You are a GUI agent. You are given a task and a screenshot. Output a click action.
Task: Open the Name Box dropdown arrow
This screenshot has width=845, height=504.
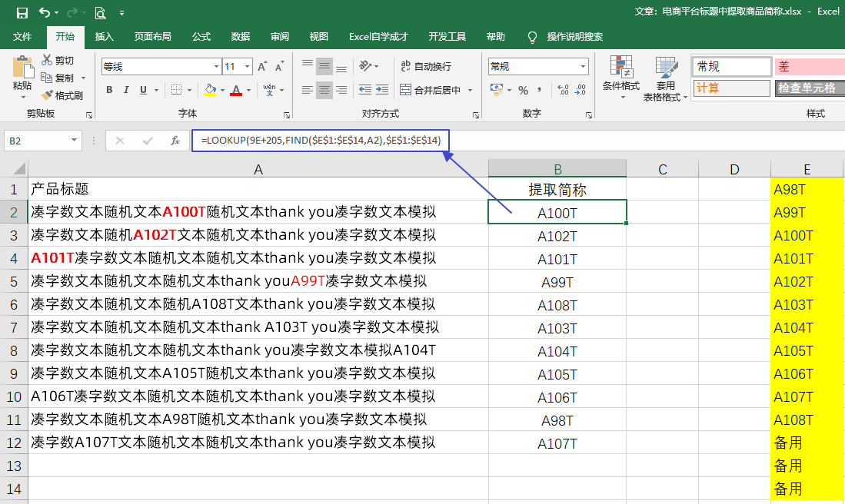[x=75, y=141]
